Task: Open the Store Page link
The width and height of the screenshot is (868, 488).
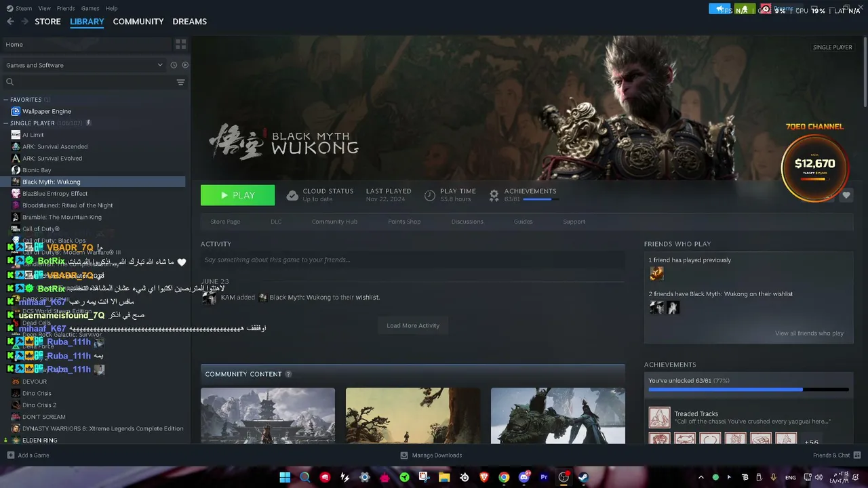Action: tap(225, 222)
